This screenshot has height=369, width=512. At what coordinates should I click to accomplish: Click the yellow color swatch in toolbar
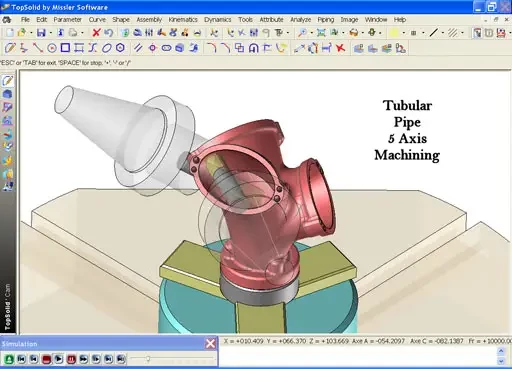394,33
